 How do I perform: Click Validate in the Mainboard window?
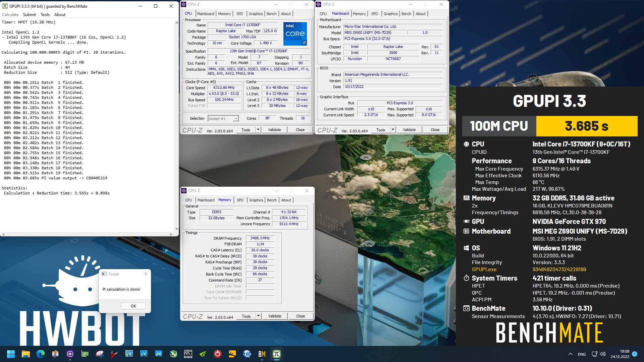pos(409,130)
